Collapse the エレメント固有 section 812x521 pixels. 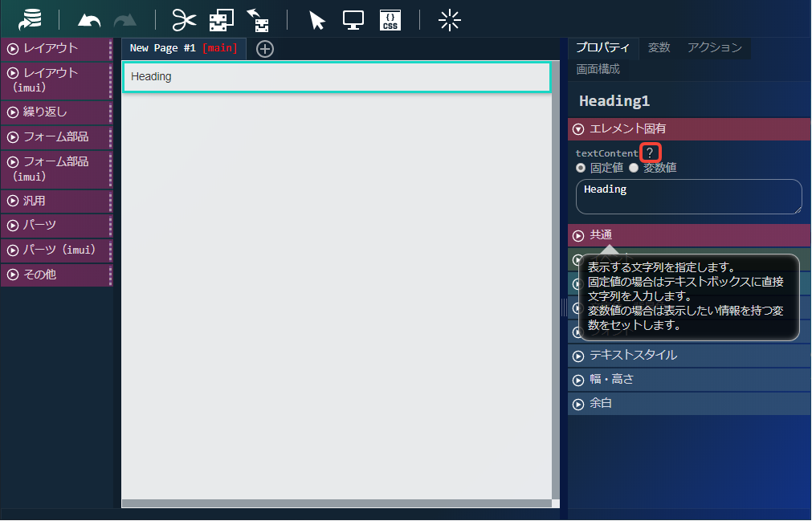click(x=689, y=128)
